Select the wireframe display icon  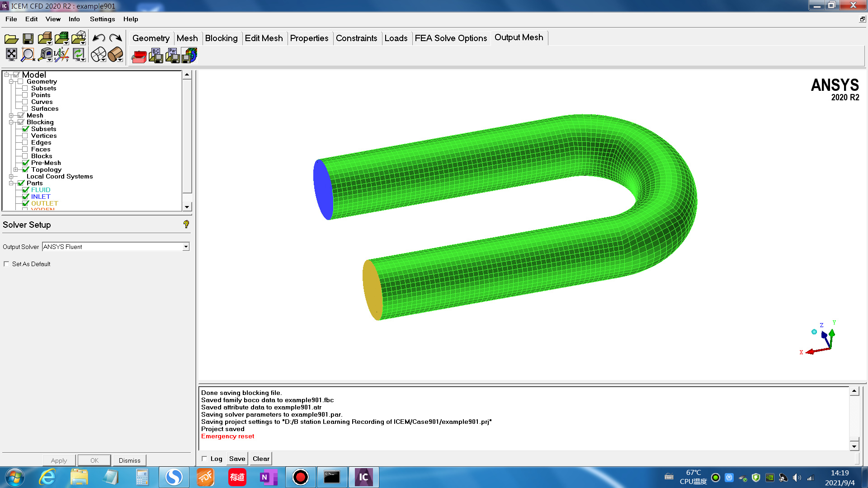click(x=99, y=55)
